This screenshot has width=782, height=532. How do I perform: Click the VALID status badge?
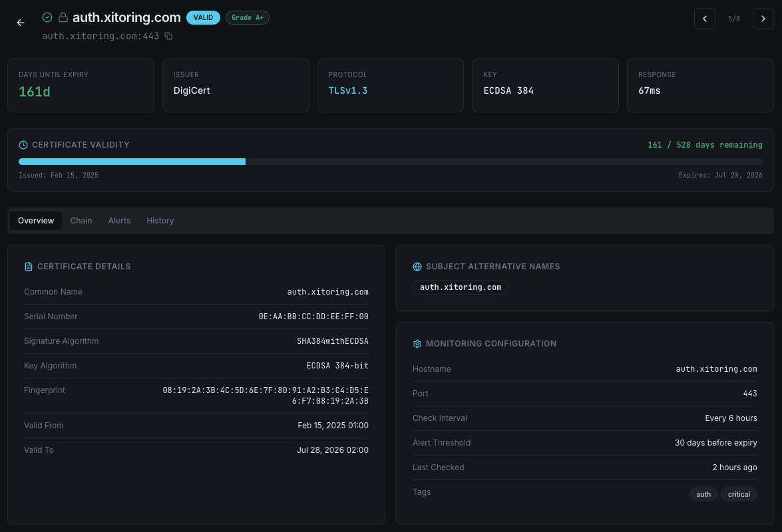tap(203, 17)
